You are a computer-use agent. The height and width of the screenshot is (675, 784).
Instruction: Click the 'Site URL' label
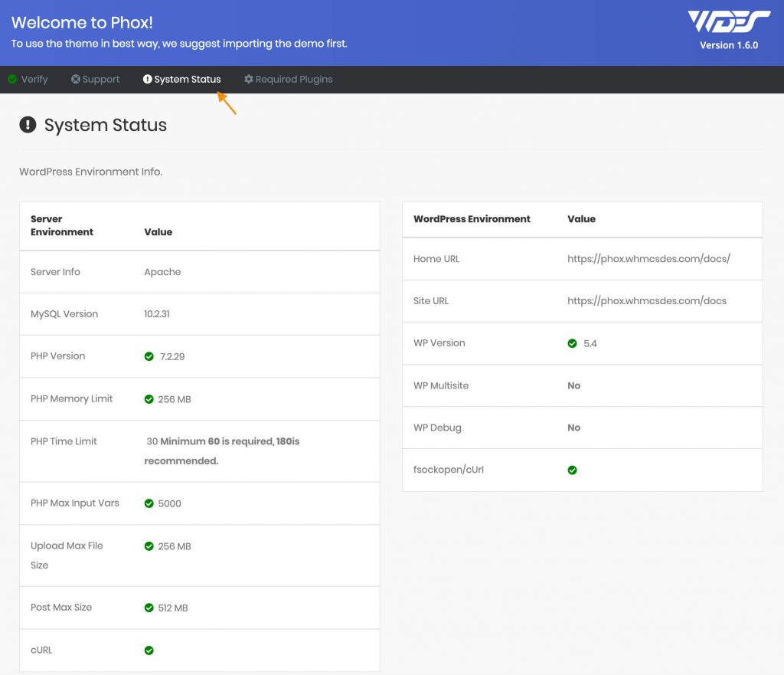[431, 300]
